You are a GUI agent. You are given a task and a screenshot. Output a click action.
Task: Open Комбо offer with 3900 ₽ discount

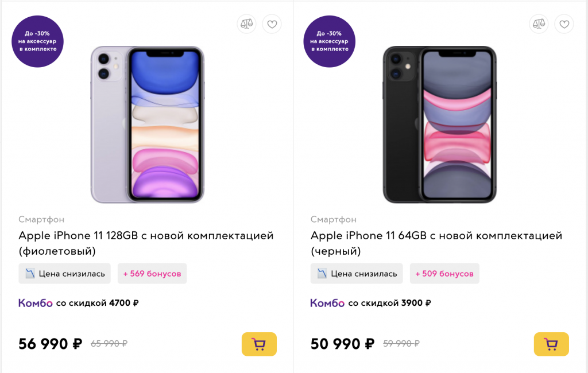coord(370,303)
